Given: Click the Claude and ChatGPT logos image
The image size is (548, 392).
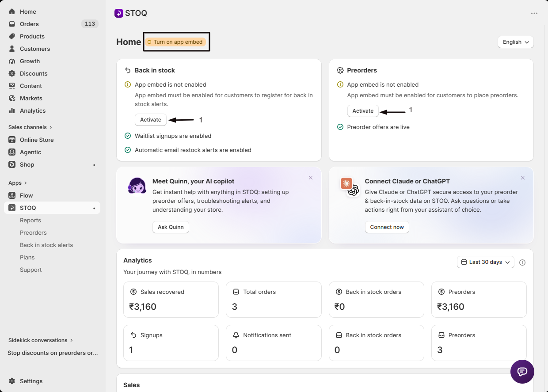Looking at the screenshot, I should (350, 186).
